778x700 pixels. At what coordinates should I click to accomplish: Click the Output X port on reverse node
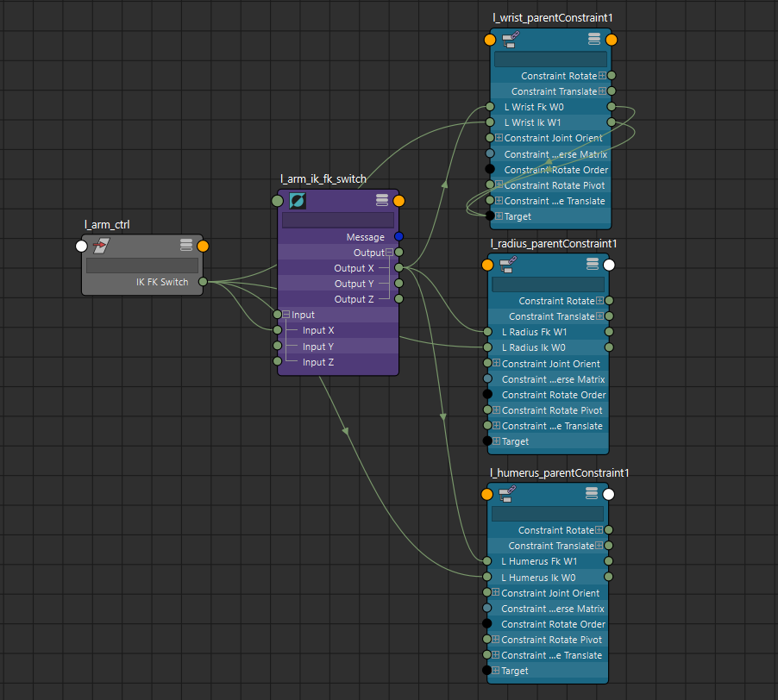398,268
